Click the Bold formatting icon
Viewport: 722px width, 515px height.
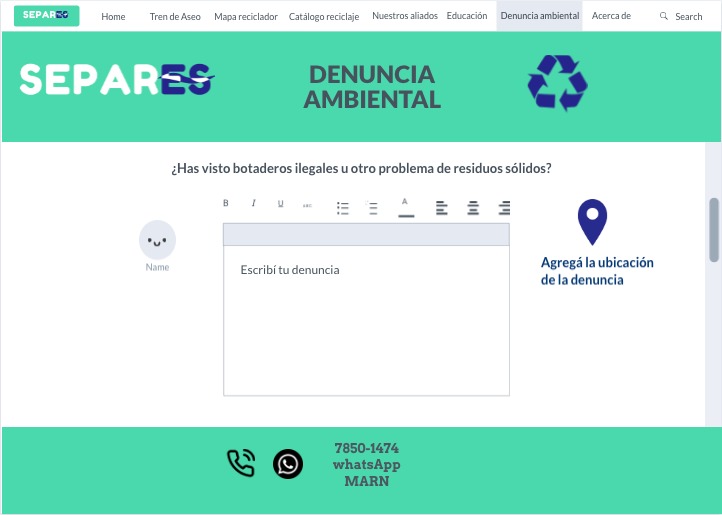[x=226, y=203]
